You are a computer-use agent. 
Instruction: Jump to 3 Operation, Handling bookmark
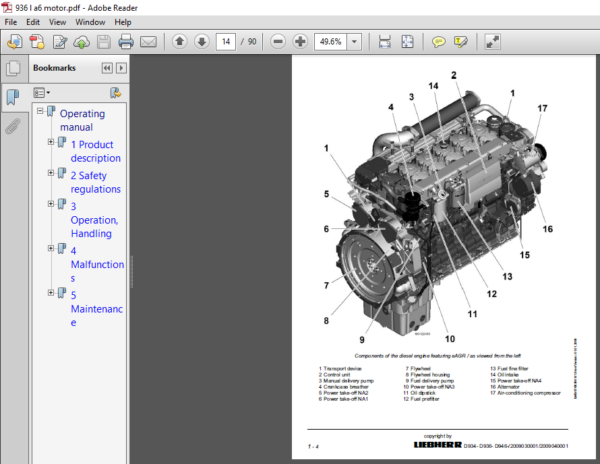tap(95, 220)
